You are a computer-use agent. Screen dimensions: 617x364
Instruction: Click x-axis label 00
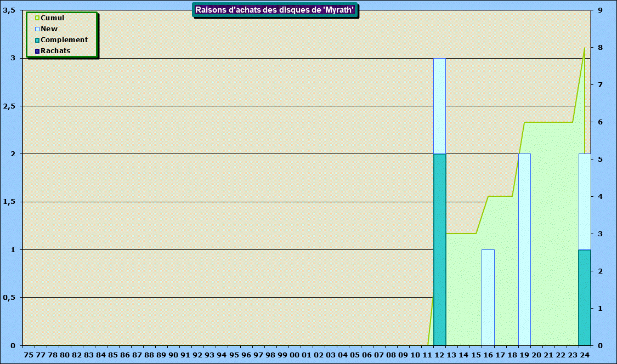pyautogui.click(x=295, y=355)
